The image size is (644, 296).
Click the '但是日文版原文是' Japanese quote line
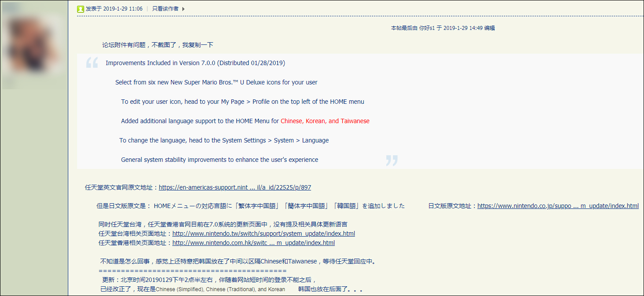(251, 206)
